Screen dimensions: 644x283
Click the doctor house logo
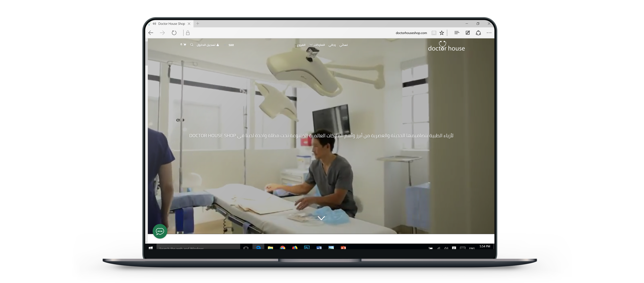(x=446, y=46)
